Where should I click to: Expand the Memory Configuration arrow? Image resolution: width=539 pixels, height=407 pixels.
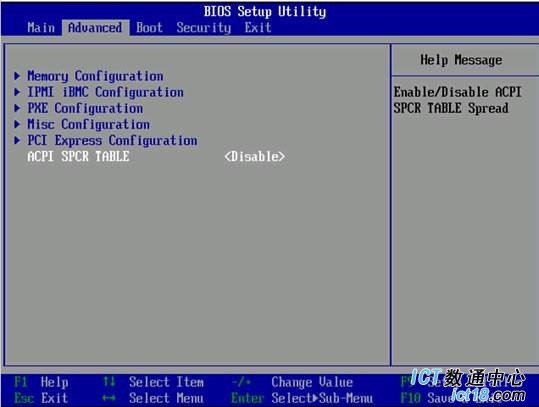click(x=17, y=76)
